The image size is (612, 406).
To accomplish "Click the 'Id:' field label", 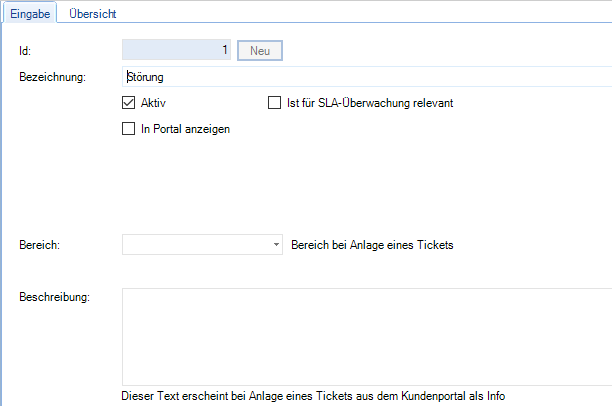I will 25,50.
